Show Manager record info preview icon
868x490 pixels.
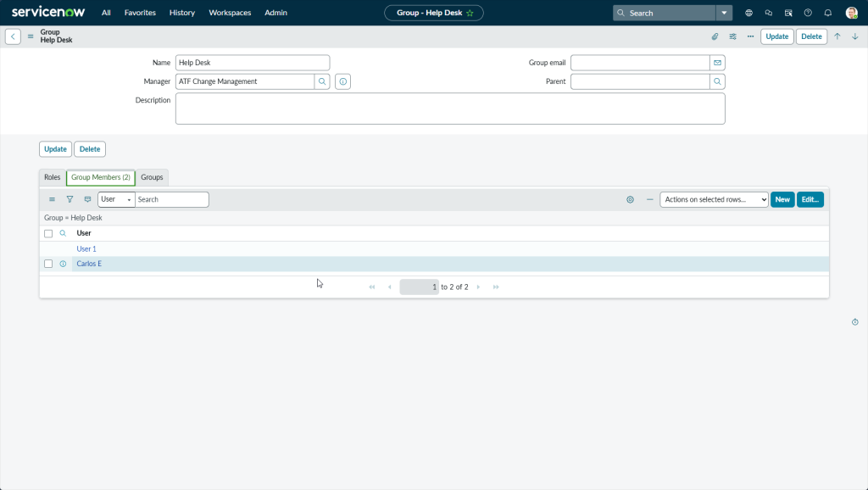[342, 81]
